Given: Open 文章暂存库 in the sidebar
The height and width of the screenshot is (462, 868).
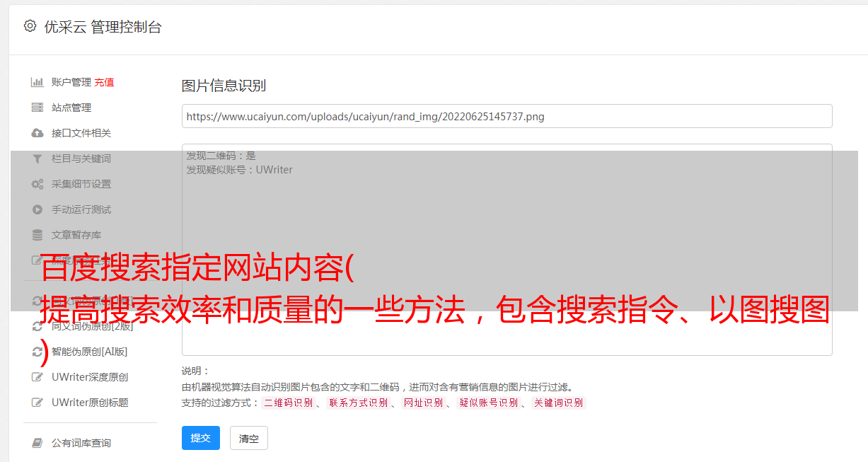Looking at the screenshot, I should (x=76, y=235).
